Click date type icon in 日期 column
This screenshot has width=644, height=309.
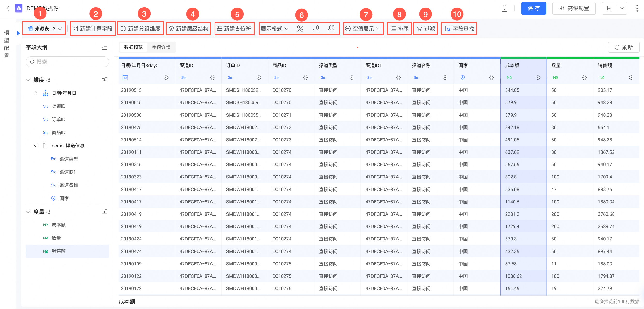(x=125, y=77)
